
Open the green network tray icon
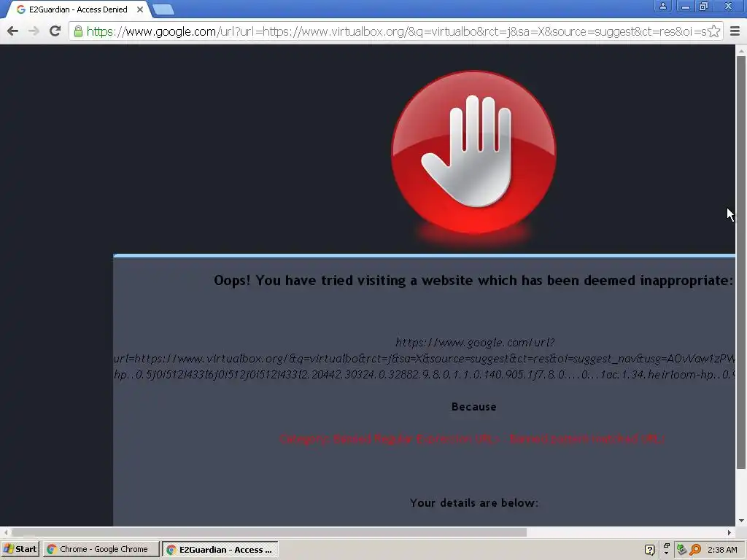pyautogui.click(x=682, y=550)
